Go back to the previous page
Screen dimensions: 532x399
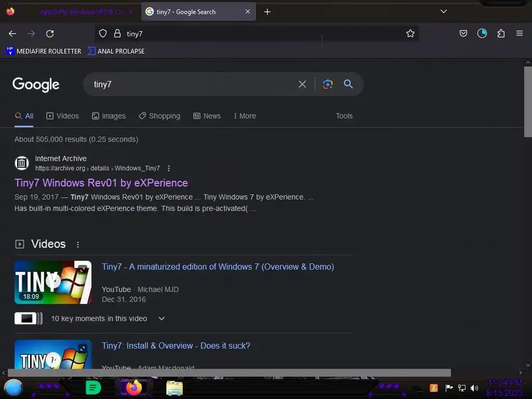click(x=12, y=34)
